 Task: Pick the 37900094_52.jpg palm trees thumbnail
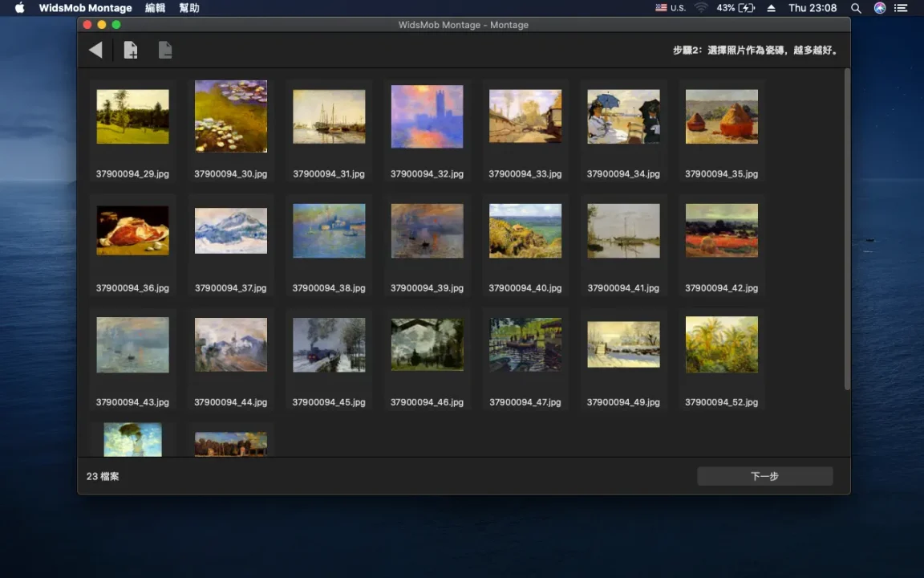tap(721, 344)
